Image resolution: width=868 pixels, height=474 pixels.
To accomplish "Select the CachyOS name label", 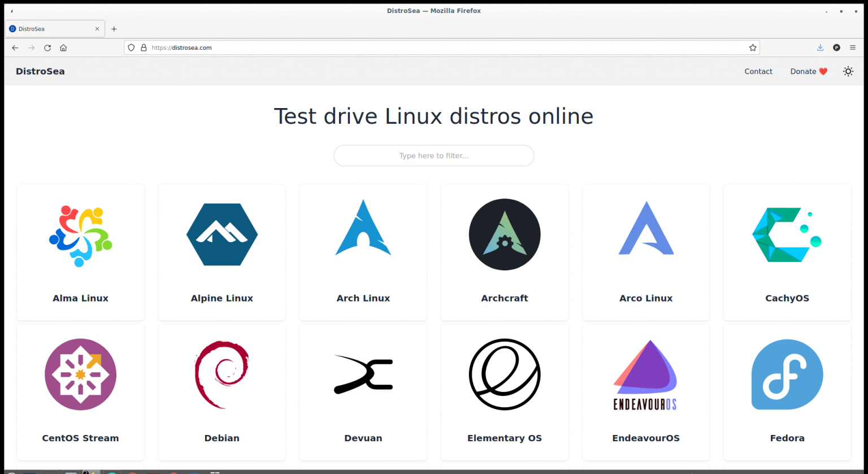I will coord(787,298).
